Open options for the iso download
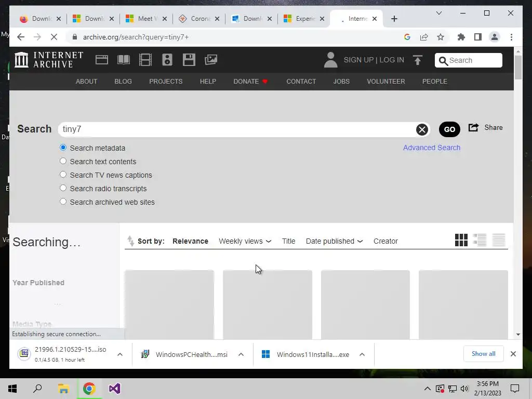This screenshot has height=399, width=532. click(120, 354)
